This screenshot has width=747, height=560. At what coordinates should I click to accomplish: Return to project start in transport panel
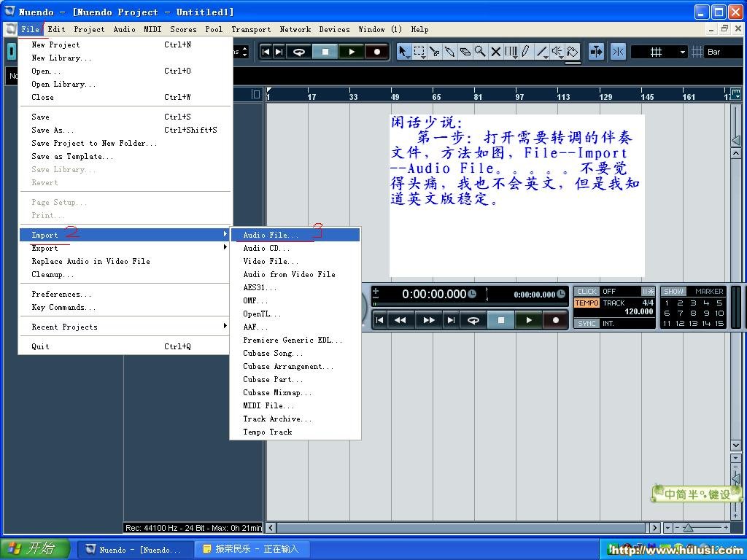coord(379,320)
